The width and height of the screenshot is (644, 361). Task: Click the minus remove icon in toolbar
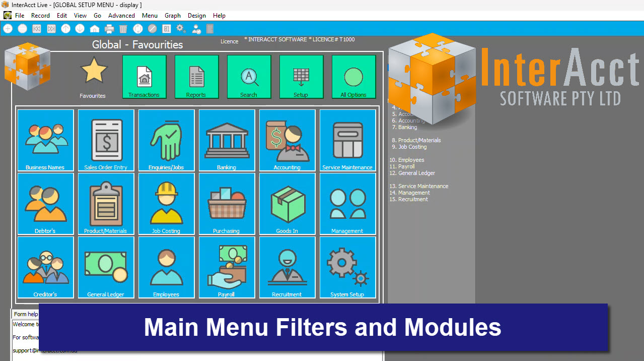coord(22,29)
